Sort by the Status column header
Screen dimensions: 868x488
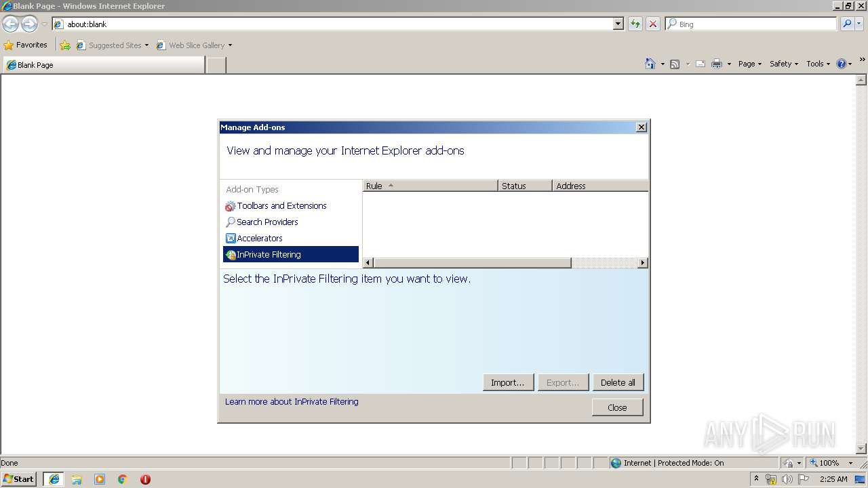(525, 186)
